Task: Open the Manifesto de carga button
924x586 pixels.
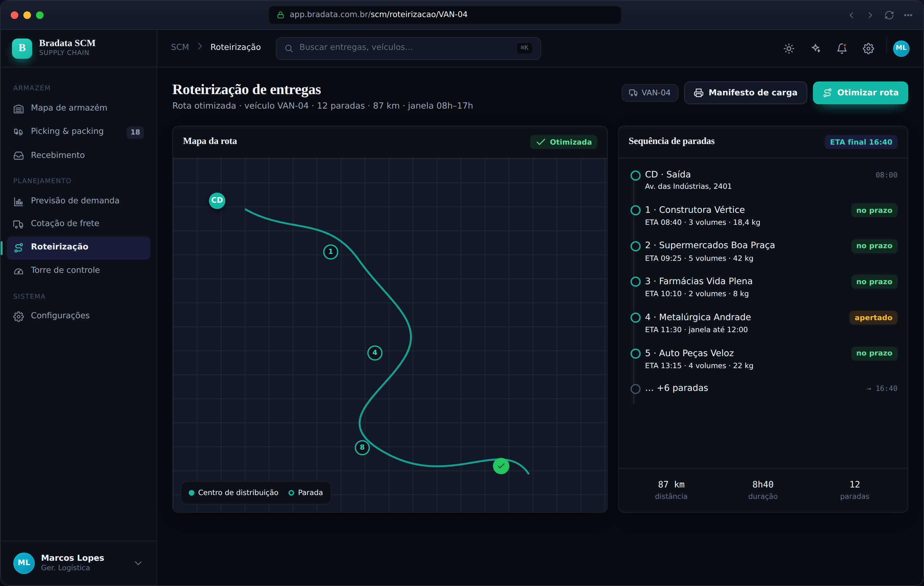Action: click(x=745, y=93)
